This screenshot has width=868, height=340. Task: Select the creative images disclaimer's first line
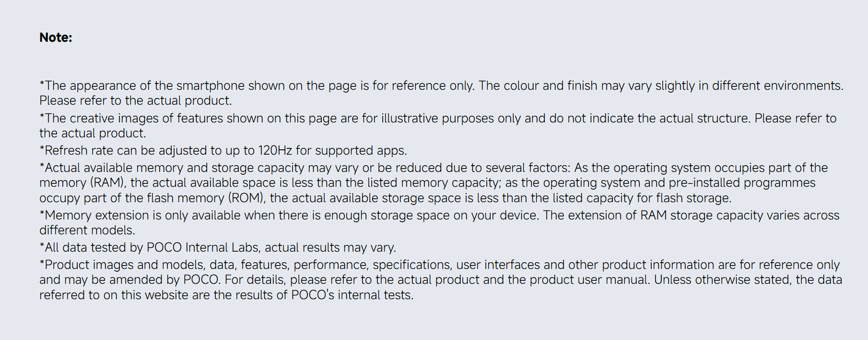(x=438, y=118)
